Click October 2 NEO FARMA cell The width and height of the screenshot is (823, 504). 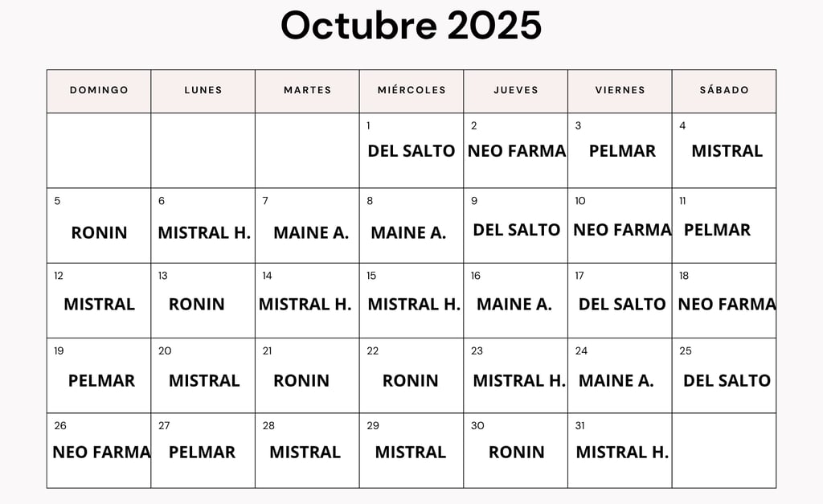[516, 150]
